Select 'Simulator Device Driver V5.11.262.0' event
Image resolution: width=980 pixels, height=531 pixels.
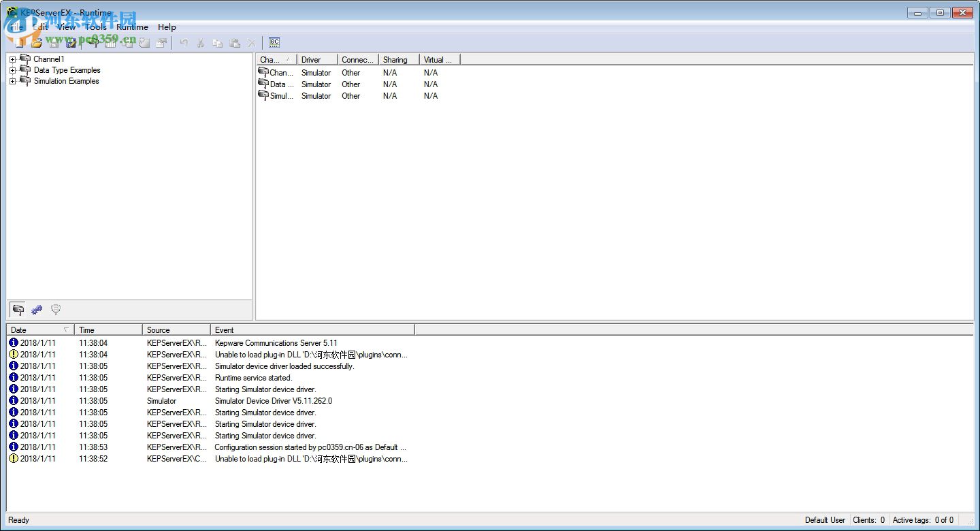(274, 401)
